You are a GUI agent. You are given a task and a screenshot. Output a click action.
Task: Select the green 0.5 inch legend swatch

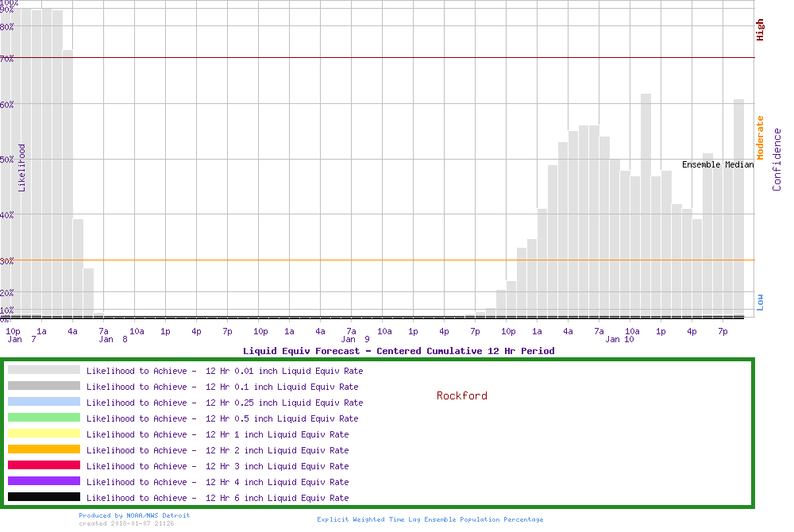44,418
